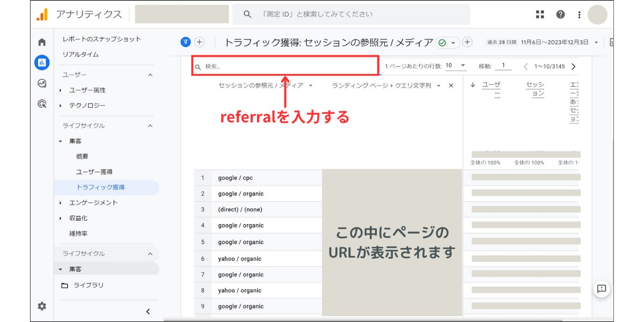Screen dimensions: 644x322
Task: Click the date range 11月6日〜2023年12月3日
Action: [555, 42]
